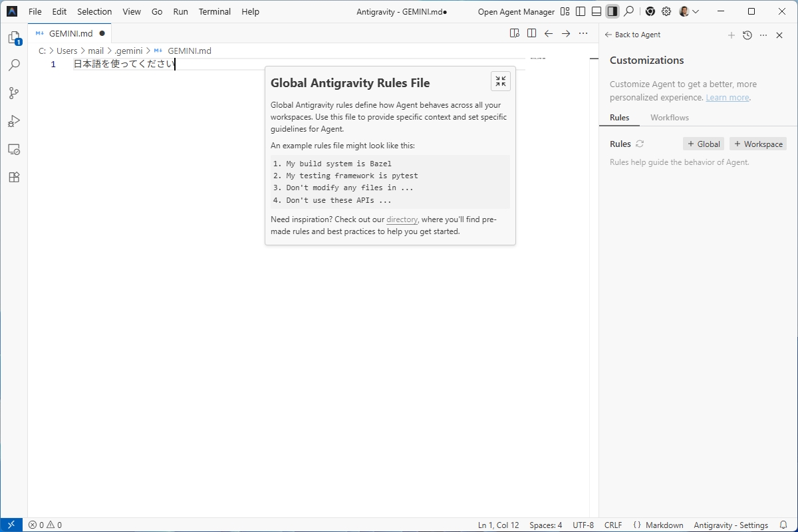Open the Go menu
The height and width of the screenshot is (532, 798).
pyautogui.click(x=157, y=11)
